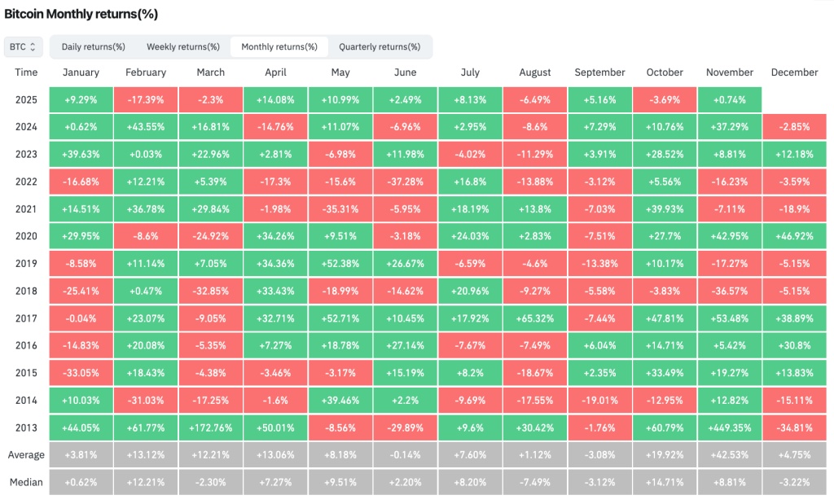Click the 2025 February -17.39% cell
The image size is (834, 504).
pyautogui.click(x=146, y=100)
